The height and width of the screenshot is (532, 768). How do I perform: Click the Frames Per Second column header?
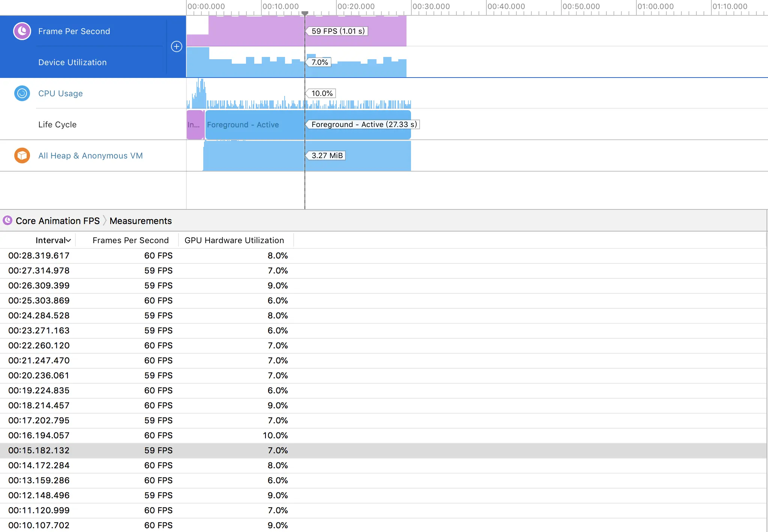pos(130,240)
